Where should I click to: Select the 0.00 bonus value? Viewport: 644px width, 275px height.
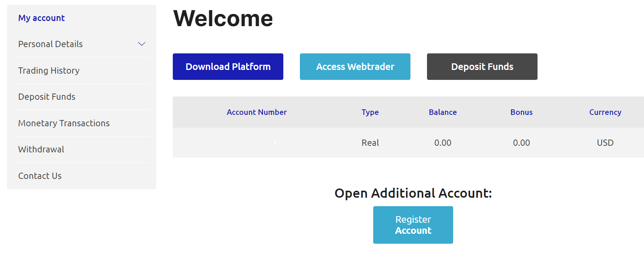pyautogui.click(x=522, y=143)
